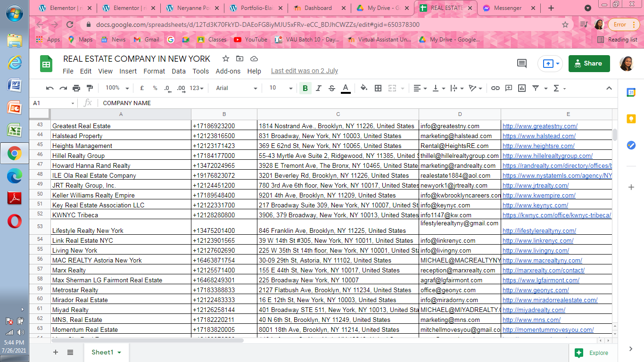Open Google Keep side panel
Viewport: 644px width, 362px height.
(x=631, y=119)
